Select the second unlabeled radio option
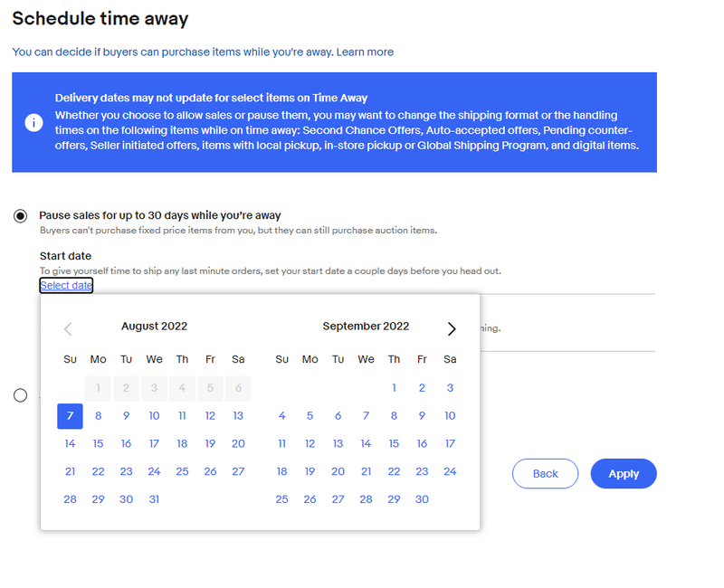 tap(20, 395)
